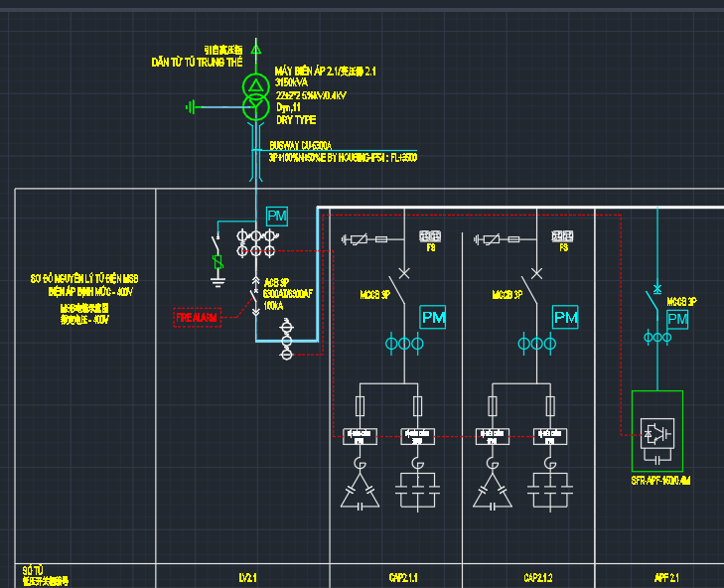Click the green arrow at the top of the feeder
724x588 pixels.
pos(255,47)
